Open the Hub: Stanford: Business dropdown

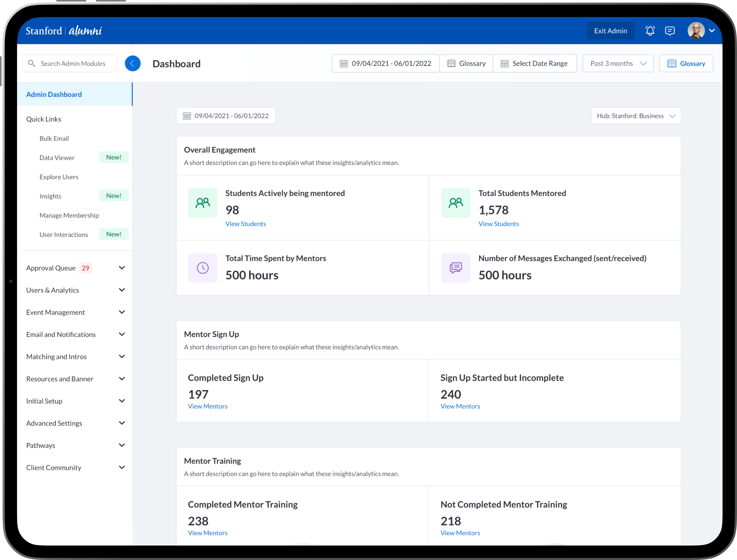[636, 116]
